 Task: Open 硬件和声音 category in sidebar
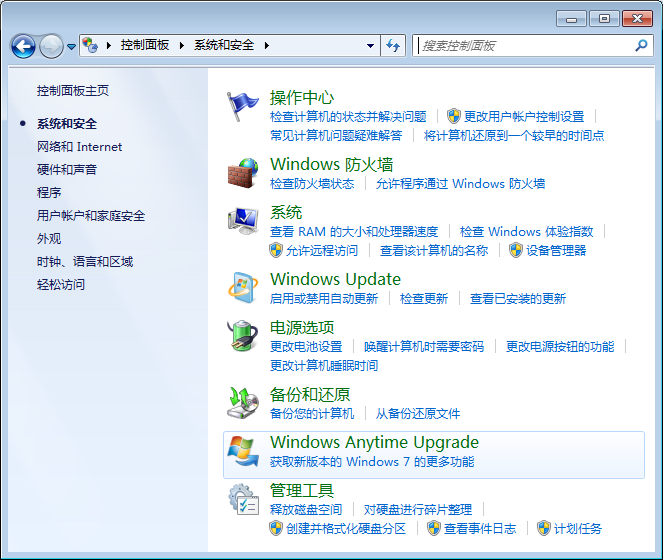tap(67, 170)
